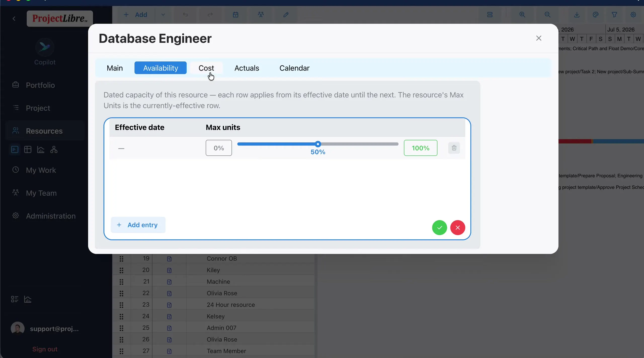
Task: Click the Add button in toolbar
Action: coord(136,15)
